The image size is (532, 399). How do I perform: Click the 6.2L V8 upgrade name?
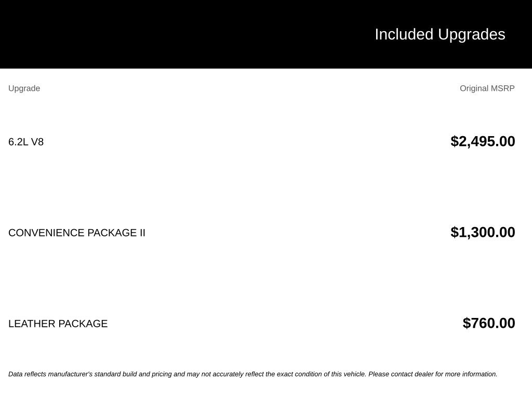26,142
